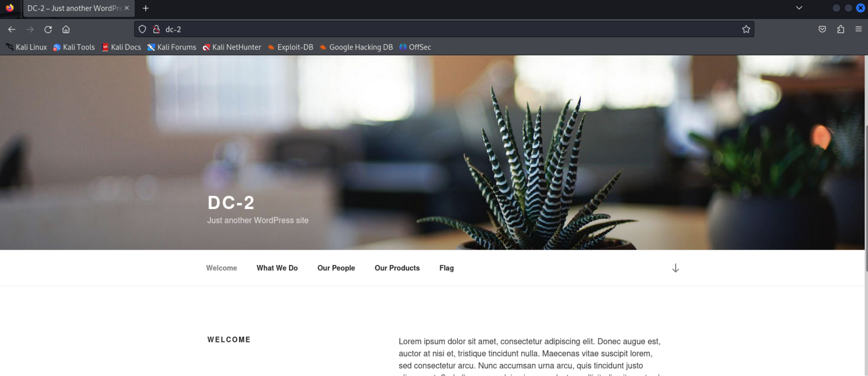Open the extensions puzzle icon
868x376 pixels.
pos(840,30)
